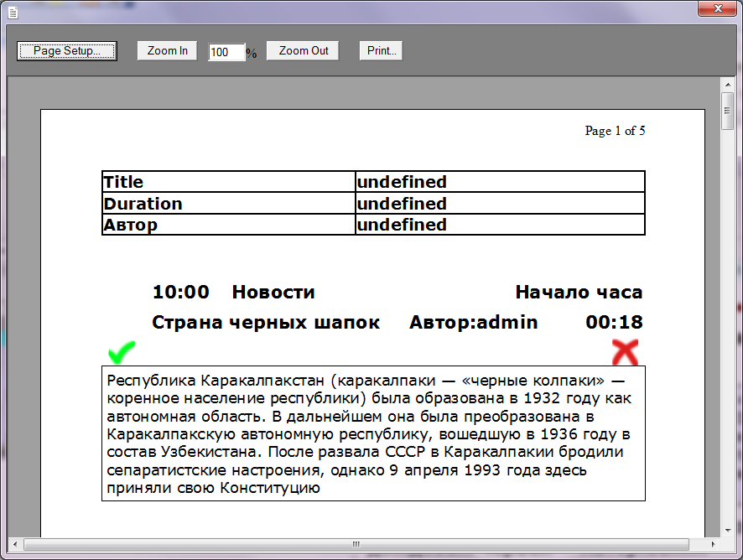Click the Zoom In button

click(x=167, y=50)
